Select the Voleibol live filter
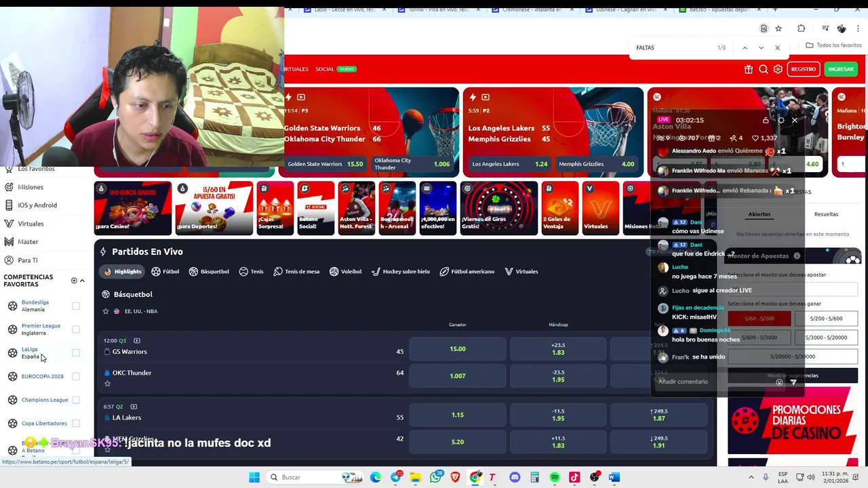The height and width of the screenshot is (488, 868). coord(345,272)
